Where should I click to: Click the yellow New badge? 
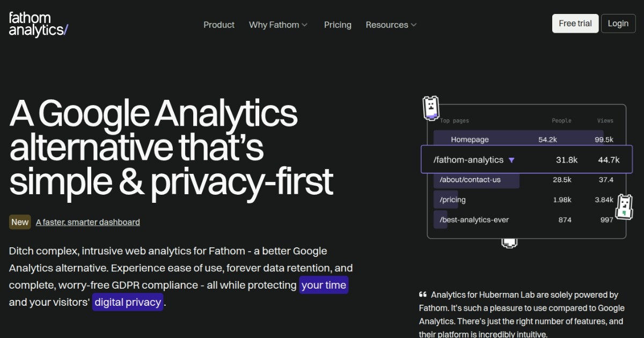20,222
